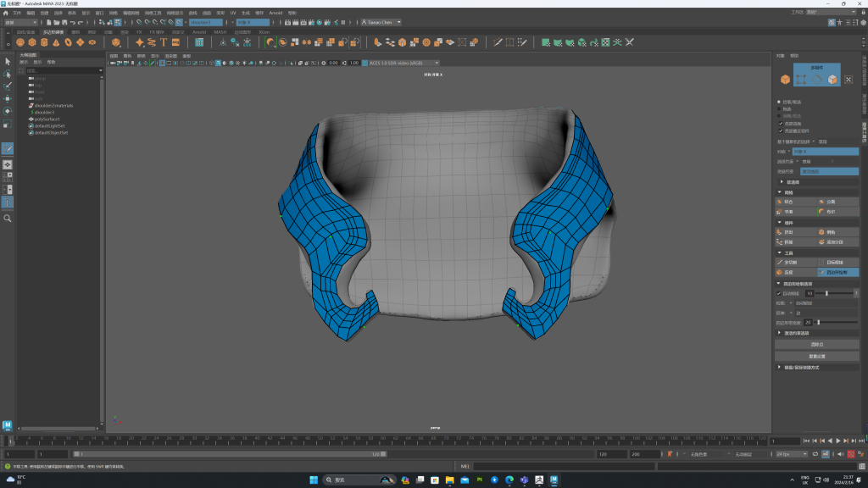Create a polygon cube from the shelf
The height and width of the screenshot is (488, 868).
(32, 42)
